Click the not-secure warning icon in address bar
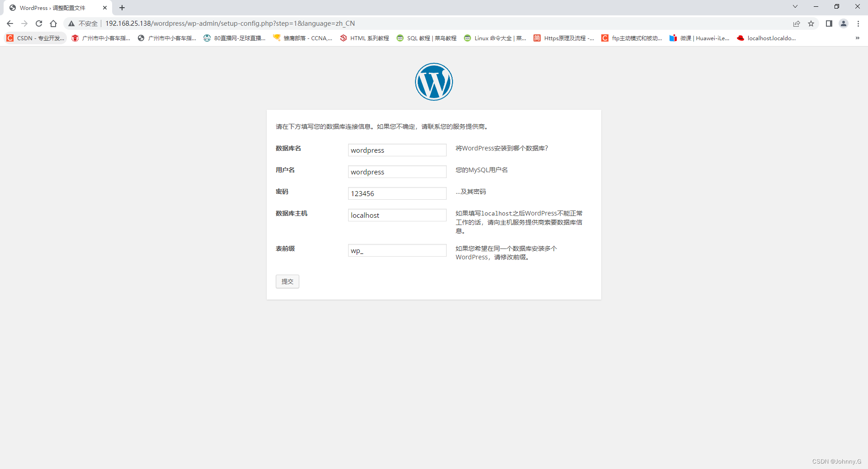868x469 pixels. [x=71, y=23]
